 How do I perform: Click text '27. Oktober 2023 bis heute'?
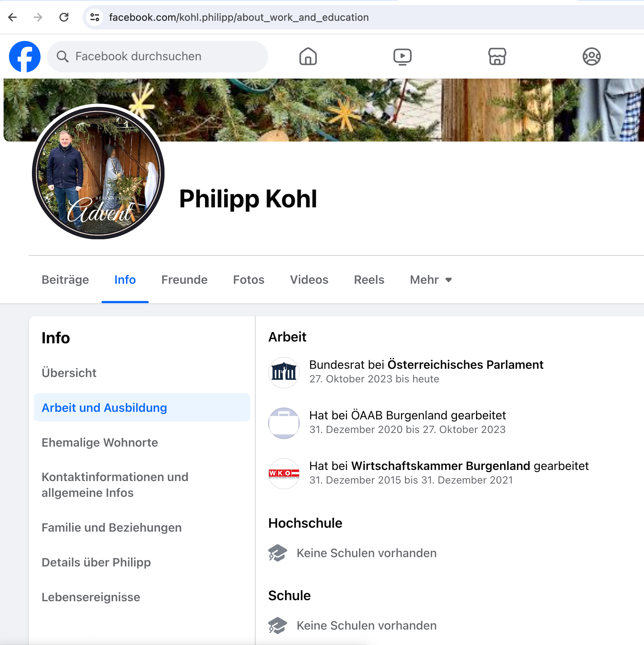(374, 379)
